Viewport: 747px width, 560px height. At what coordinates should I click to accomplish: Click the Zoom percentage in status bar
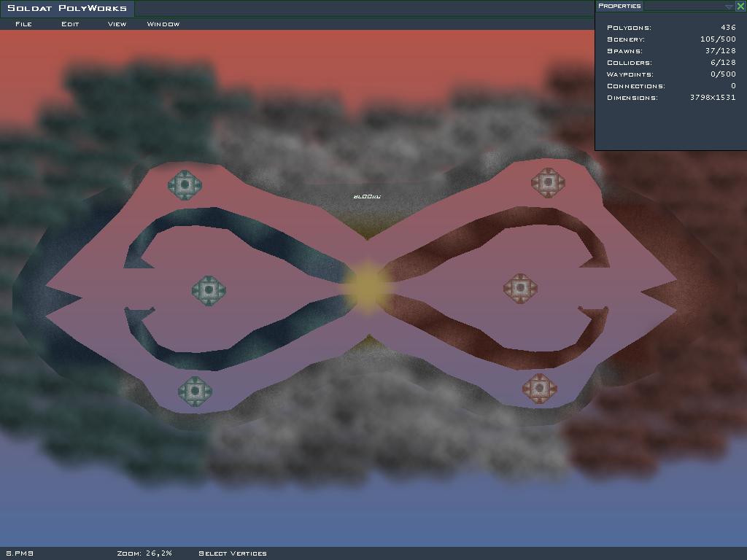pyautogui.click(x=144, y=553)
